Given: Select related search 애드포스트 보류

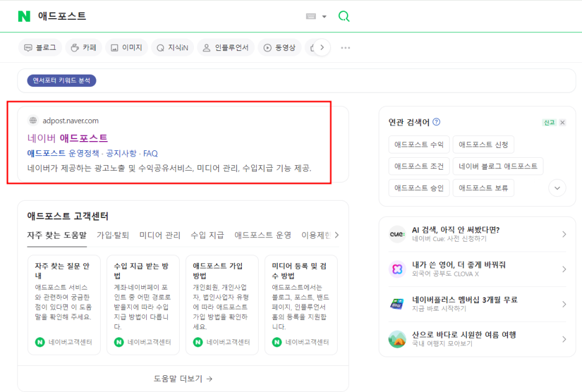Looking at the screenshot, I should click(x=483, y=188).
